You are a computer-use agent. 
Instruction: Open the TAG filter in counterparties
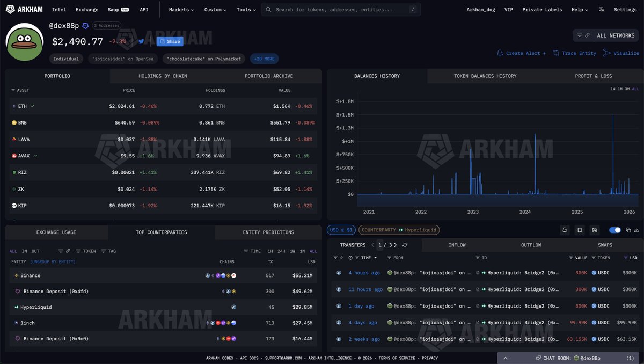[x=108, y=251]
